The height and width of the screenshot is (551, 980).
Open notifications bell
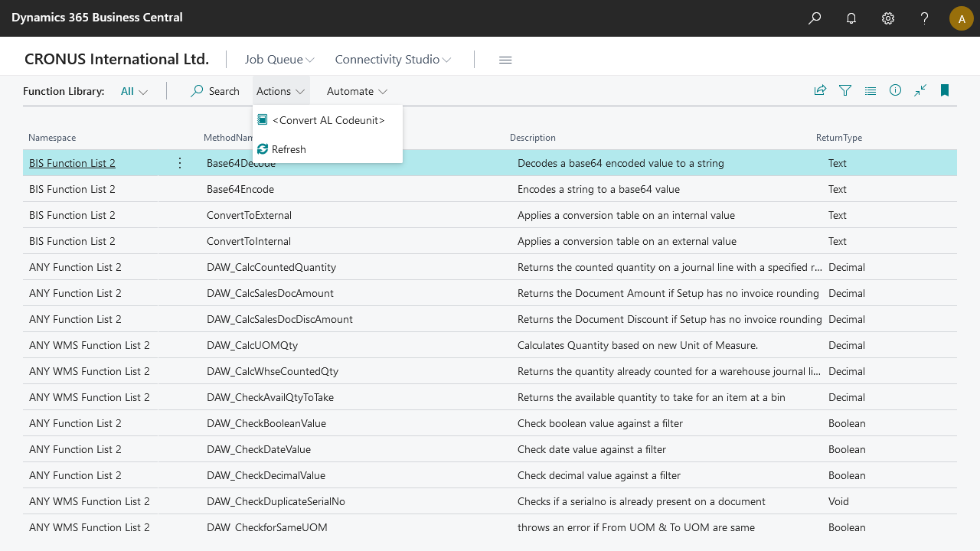[851, 18]
